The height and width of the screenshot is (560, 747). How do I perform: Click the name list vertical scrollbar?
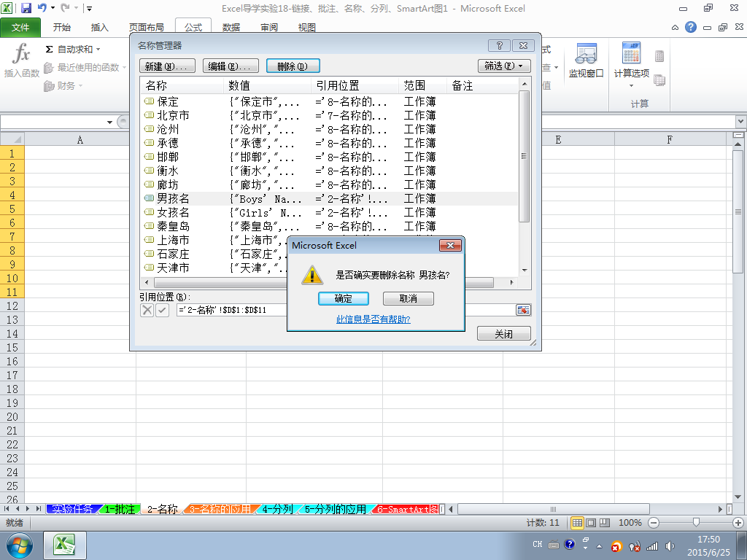[525, 157]
